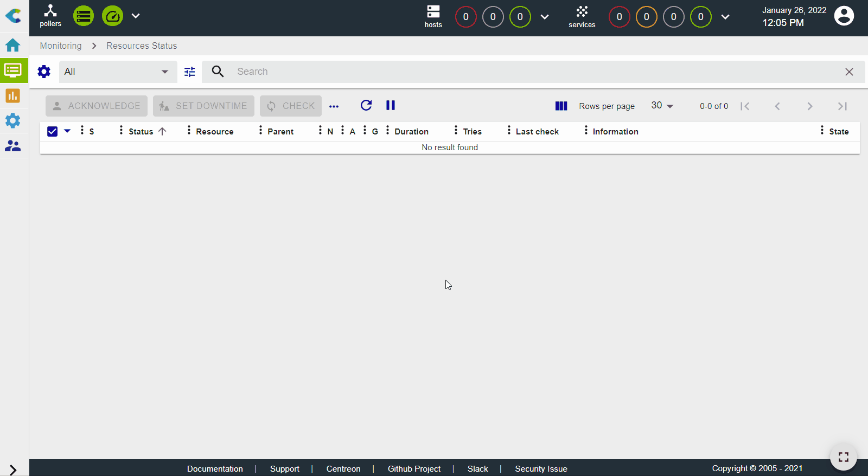Open the add columns selector
Viewport: 868px width, 476px height.
[x=561, y=106]
